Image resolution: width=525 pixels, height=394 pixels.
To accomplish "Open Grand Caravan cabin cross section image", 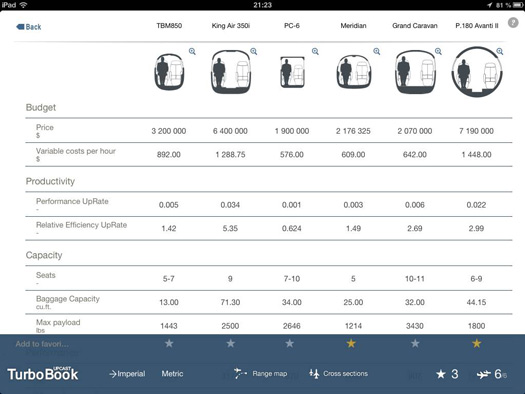I will pos(415,72).
